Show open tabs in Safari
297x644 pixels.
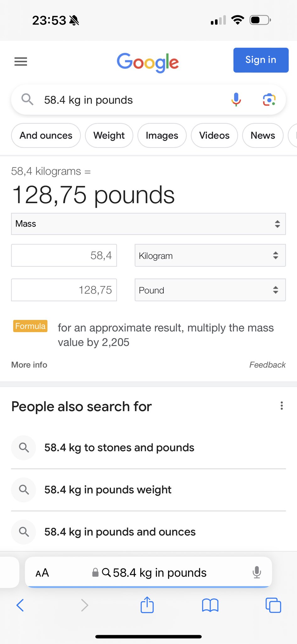[x=273, y=605]
